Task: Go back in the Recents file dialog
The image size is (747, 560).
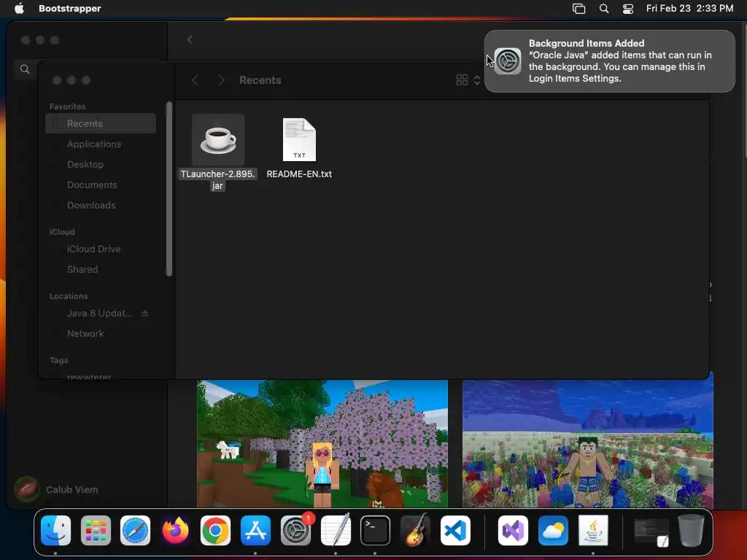Action: coord(195,80)
